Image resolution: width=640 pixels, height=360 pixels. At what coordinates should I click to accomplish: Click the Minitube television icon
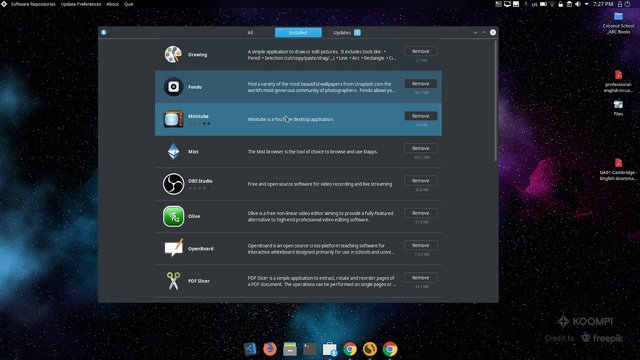(x=173, y=119)
